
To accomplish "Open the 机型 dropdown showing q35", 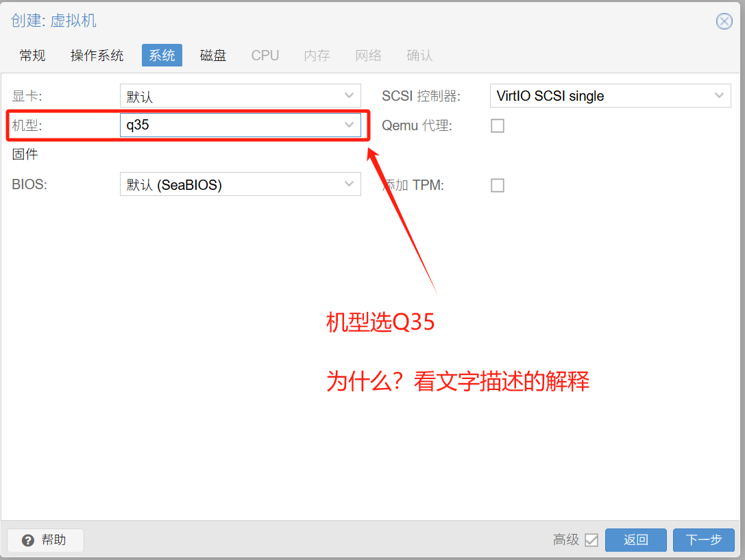I will 349,125.
